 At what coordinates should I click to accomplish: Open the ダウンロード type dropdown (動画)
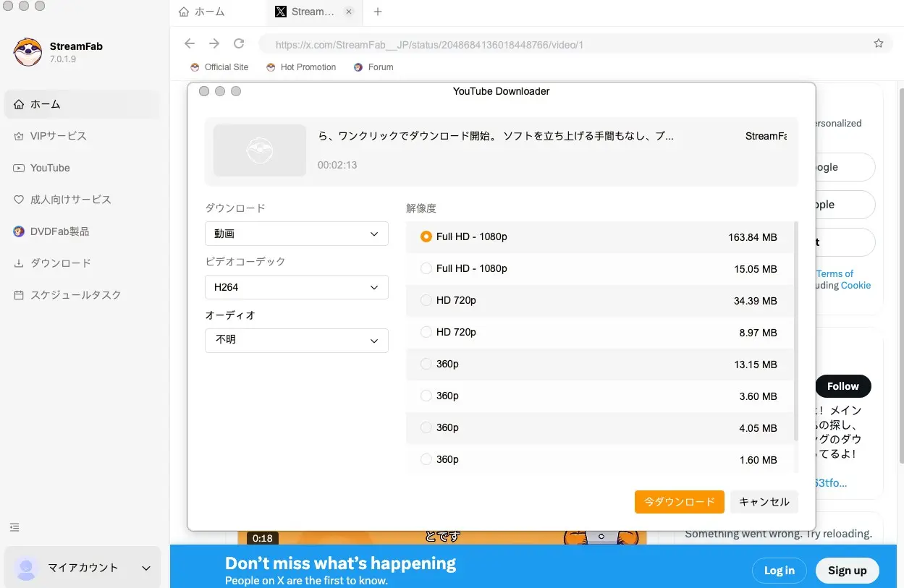297,234
